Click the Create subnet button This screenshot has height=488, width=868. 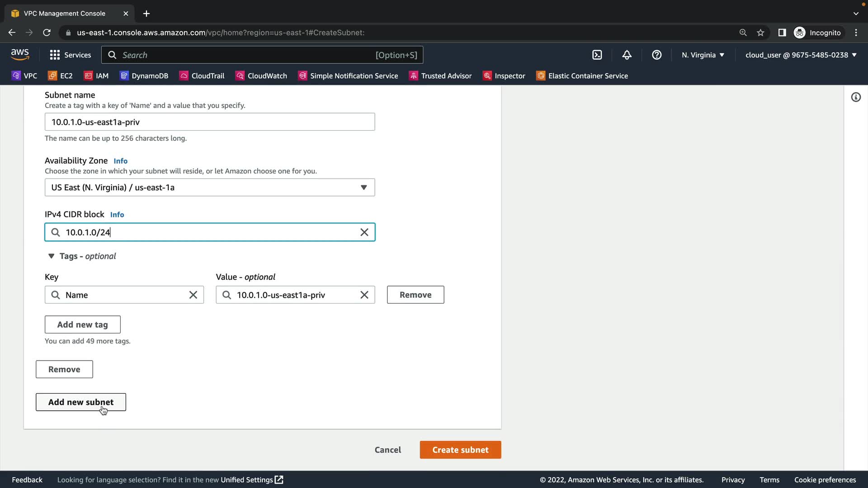click(460, 450)
